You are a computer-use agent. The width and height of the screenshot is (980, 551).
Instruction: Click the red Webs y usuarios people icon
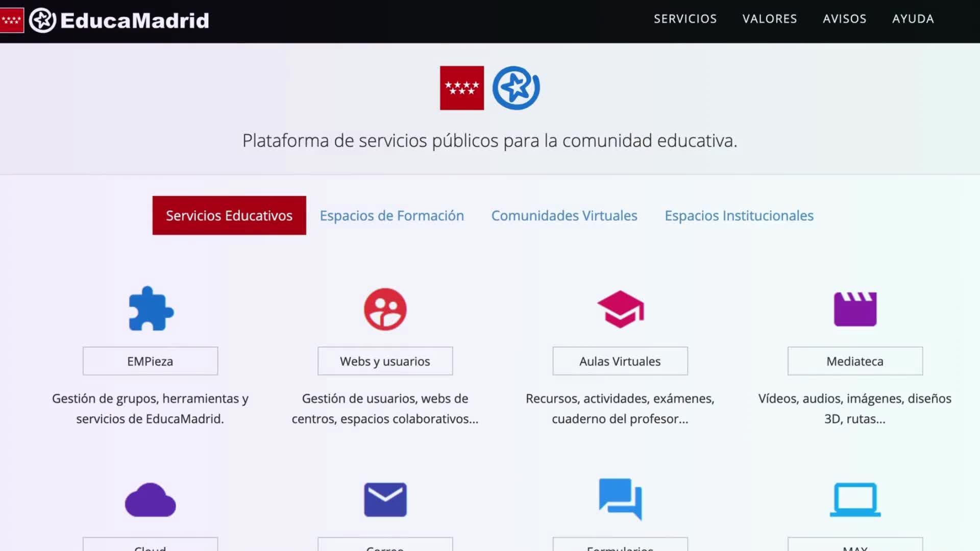click(385, 309)
